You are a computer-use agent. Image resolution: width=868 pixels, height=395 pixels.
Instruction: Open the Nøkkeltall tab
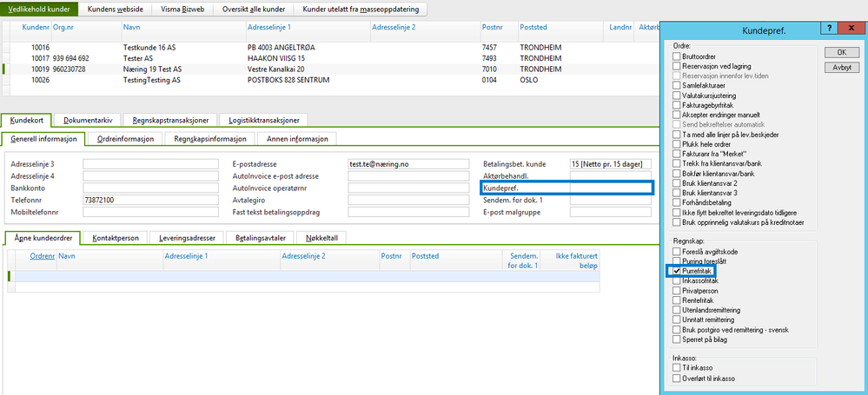tap(325, 238)
